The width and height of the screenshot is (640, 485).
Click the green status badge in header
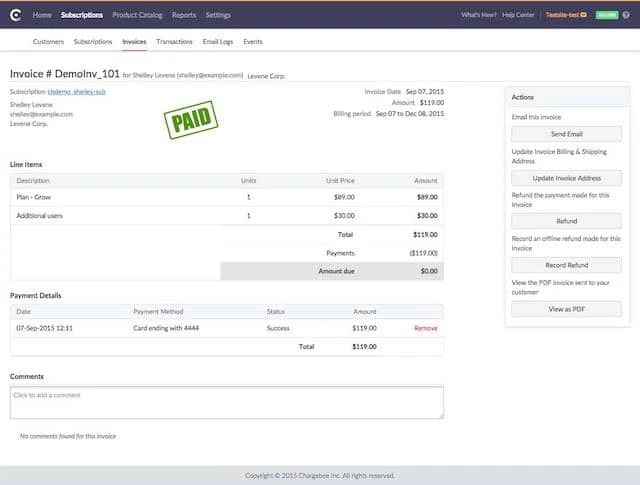click(x=607, y=15)
